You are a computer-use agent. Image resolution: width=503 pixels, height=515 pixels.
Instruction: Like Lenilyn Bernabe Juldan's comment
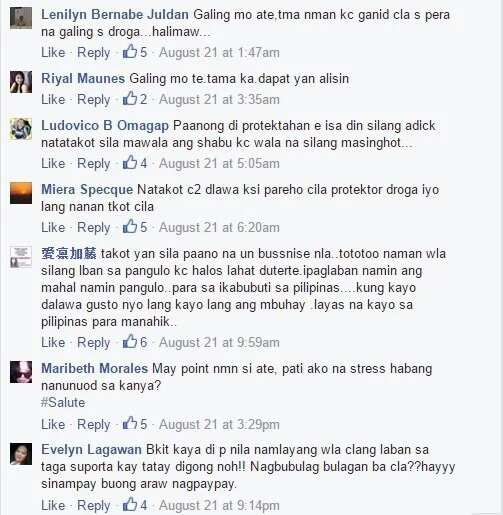coord(53,53)
